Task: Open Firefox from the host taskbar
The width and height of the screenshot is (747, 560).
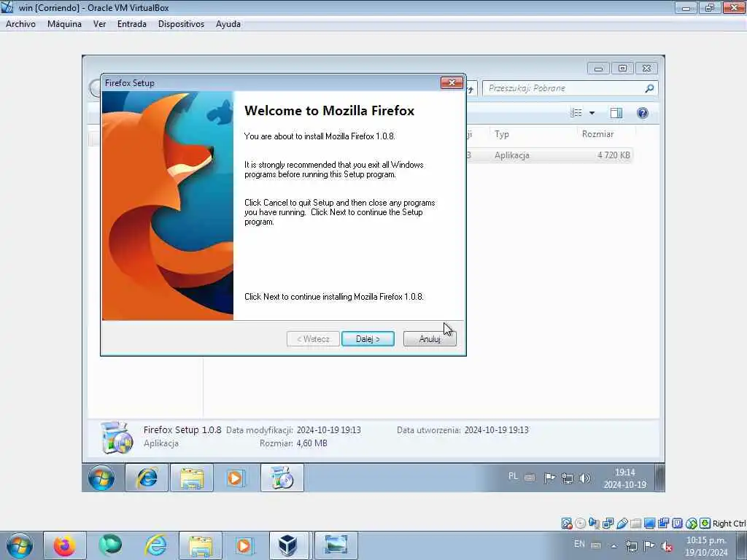Action: coord(65,545)
